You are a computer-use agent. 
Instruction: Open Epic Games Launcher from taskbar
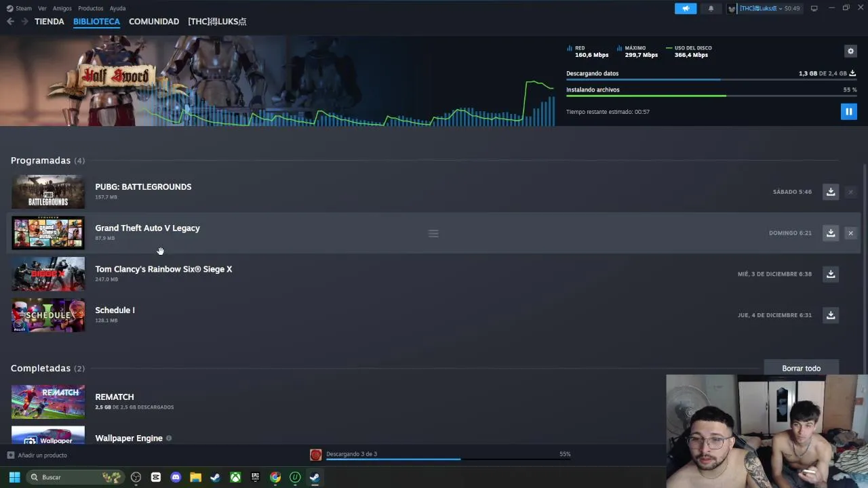click(255, 477)
